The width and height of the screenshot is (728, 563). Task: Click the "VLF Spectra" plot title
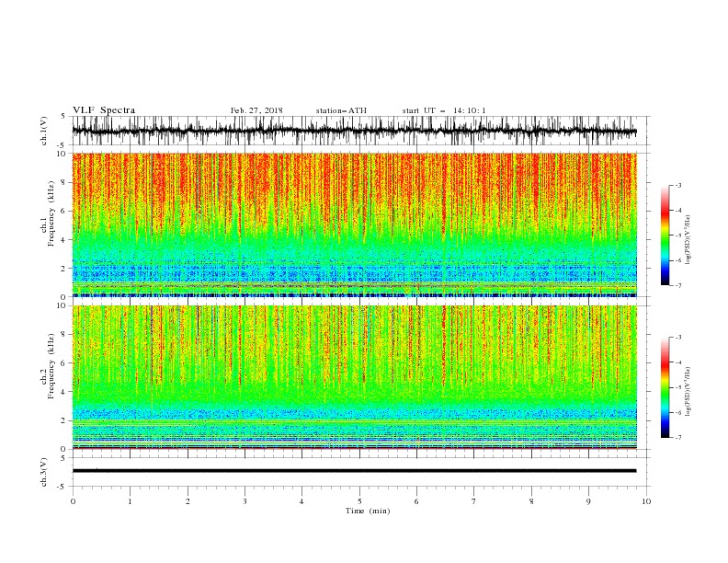[104, 110]
